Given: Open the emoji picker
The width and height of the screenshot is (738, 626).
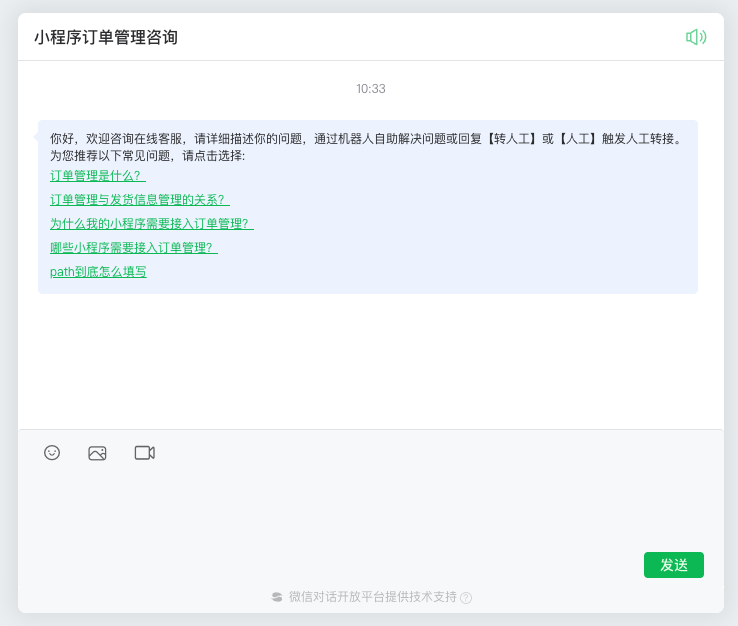Looking at the screenshot, I should 52,453.
